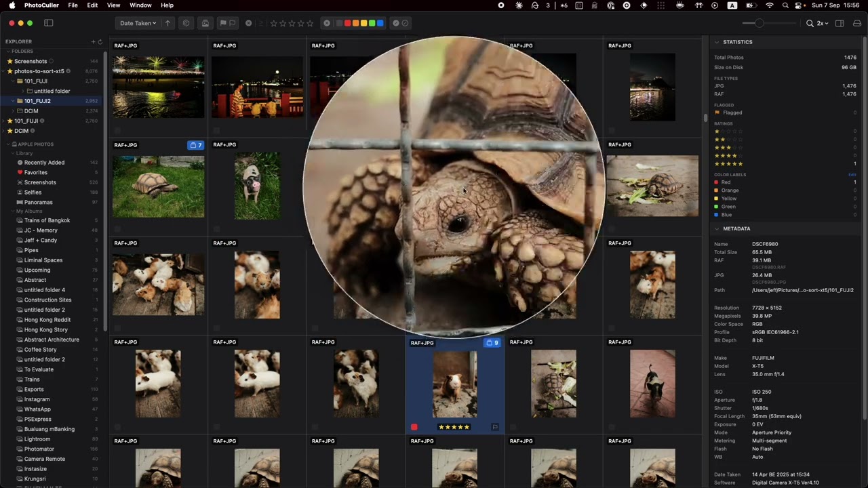Screen dimensions: 868x488
Task: Toggle the yellow color filter swatch
Action: 363,23
